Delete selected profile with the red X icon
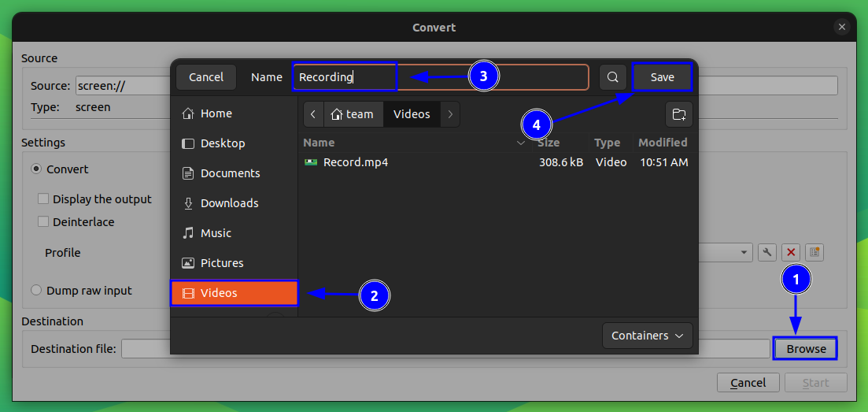 point(791,252)
